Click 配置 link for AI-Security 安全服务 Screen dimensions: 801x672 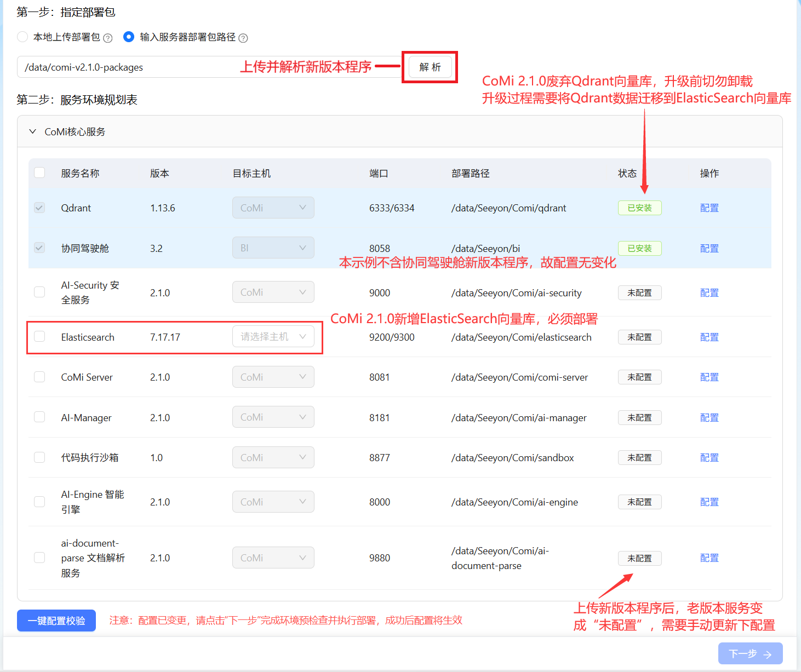coord(709,293)
